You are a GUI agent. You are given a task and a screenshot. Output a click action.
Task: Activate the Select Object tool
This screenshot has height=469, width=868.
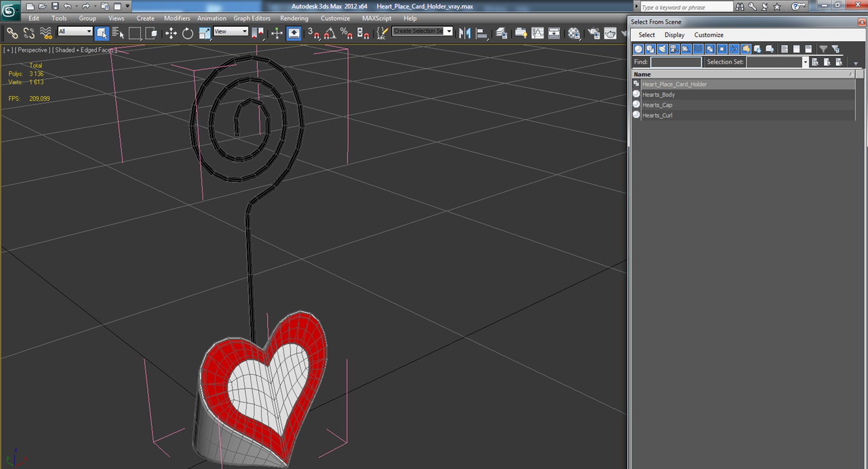[x=102, y=33]
